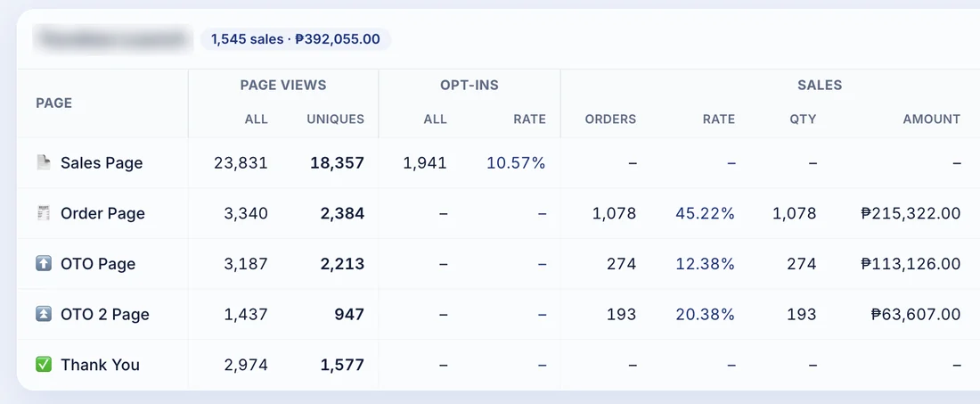This screenshot has height=404, width=980.
Task: Click the Sales Page document icon
Action: 43,162
